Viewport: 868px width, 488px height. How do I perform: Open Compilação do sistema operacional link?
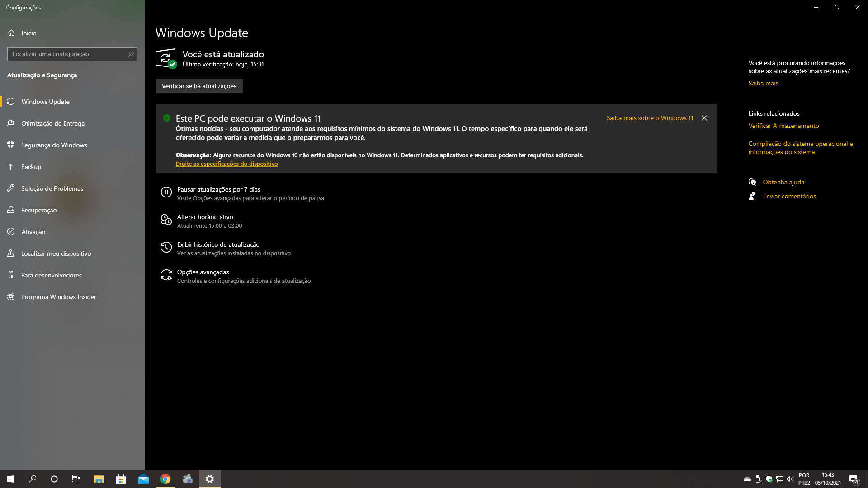(801, 148)
